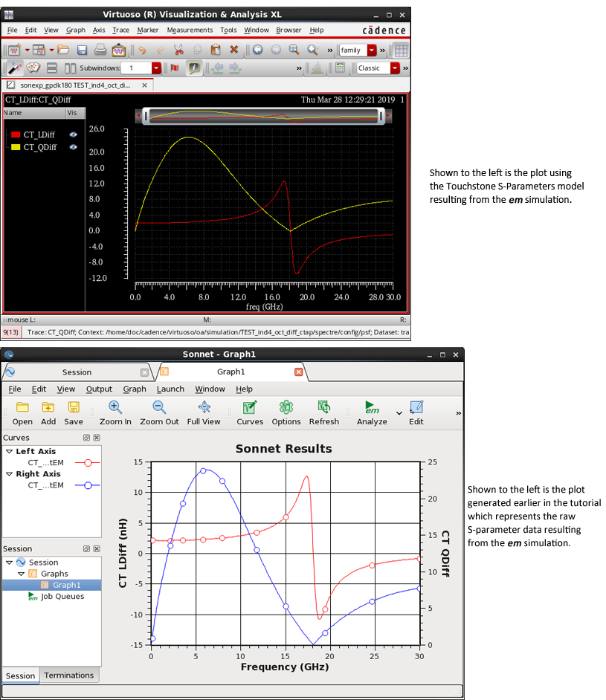
Task: Open Curves dialog from Sonnet toolbar
Action: pos(250,413)
